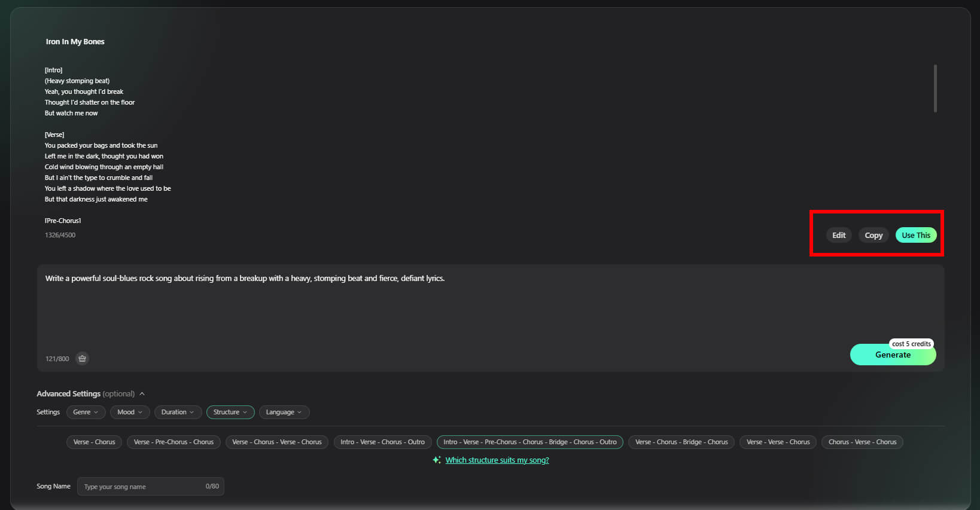This screenshot has width=980, height=510.
Task: Click the '121/800' prompt character counter
Action: point(57,359)
